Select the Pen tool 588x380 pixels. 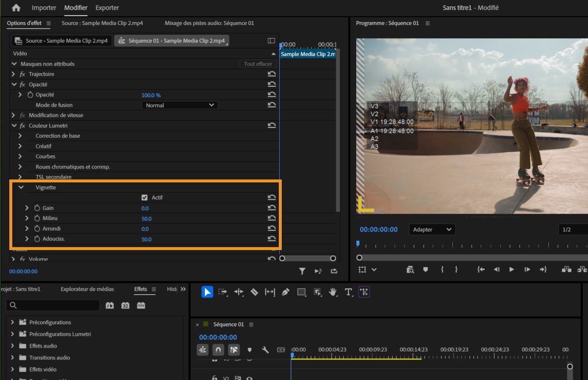286,292
